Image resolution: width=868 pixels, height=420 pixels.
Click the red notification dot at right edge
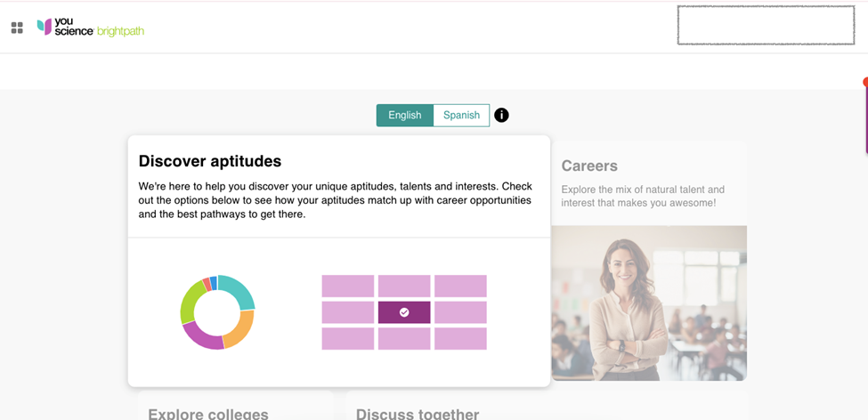(865, 82)
